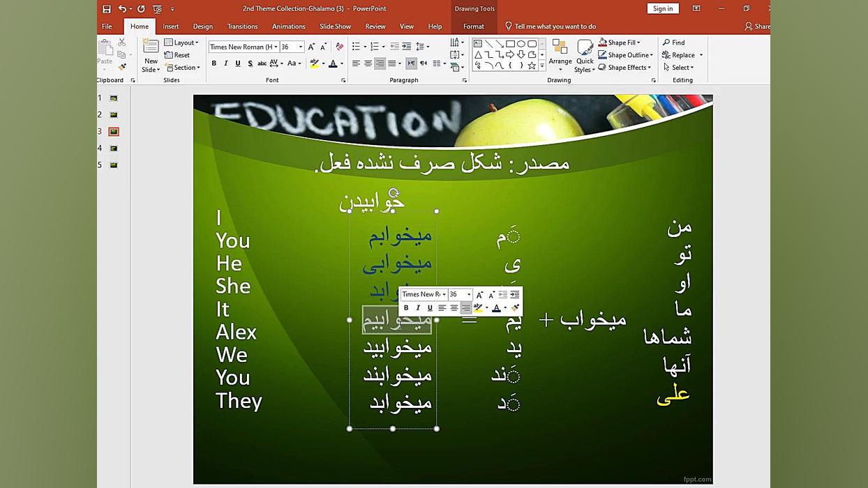Select the Text Box shape in gallery
This screenshot has width=868, height=488.
coord(478,43)
